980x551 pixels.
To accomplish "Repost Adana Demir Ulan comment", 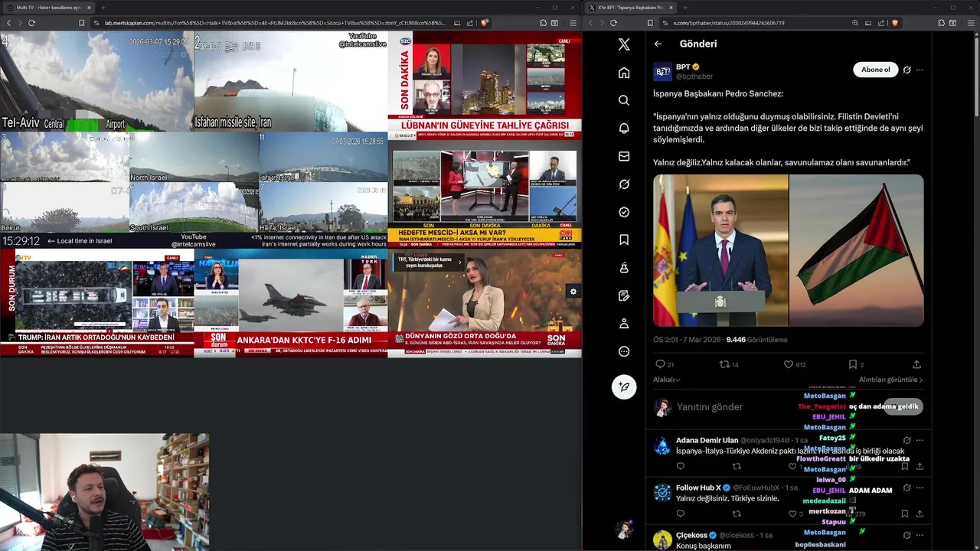I will tap(737, 466).
